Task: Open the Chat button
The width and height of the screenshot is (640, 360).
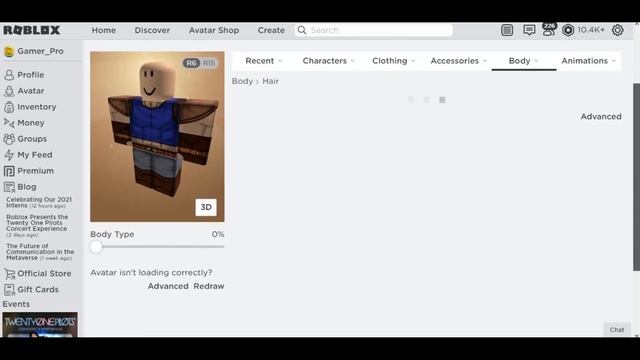Action: tap(617, 330)
